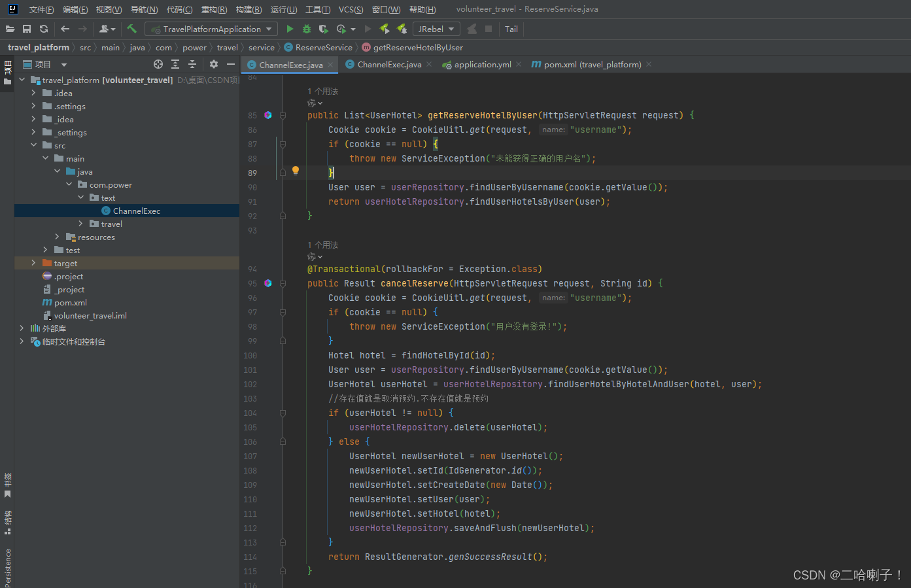Expand the .settings folder
This screenshot has width=911, height=588.
33,106
